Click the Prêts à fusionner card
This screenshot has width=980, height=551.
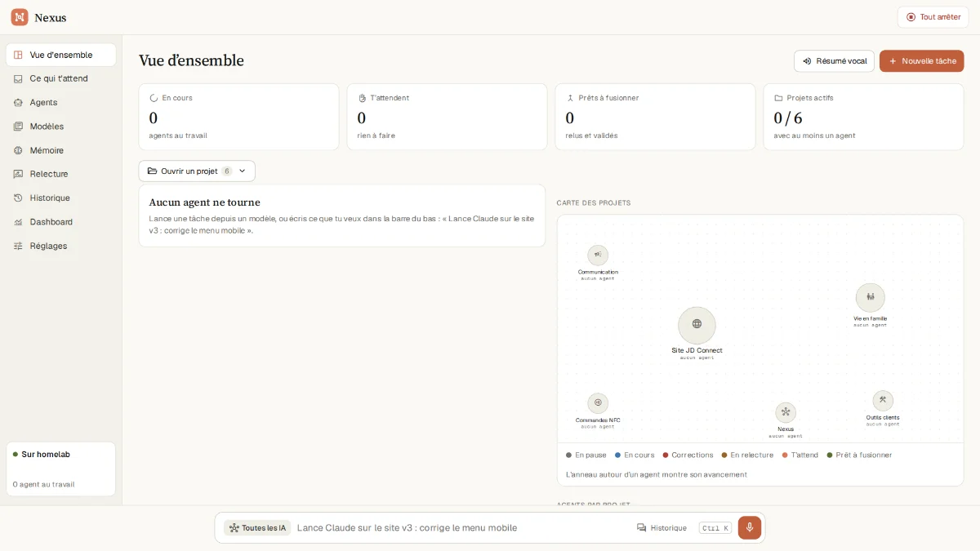coord(655,117)
